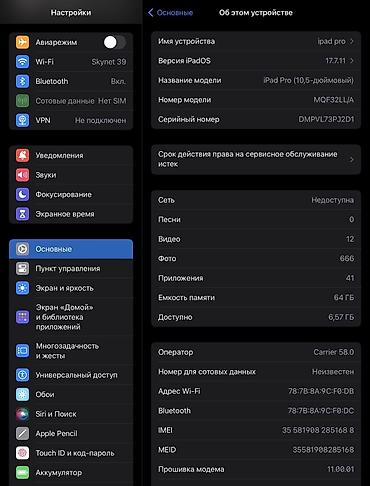Open Экранное время label
Image resolution: width=370 pixels, height=486 pixels.
[x=65, y=214]
